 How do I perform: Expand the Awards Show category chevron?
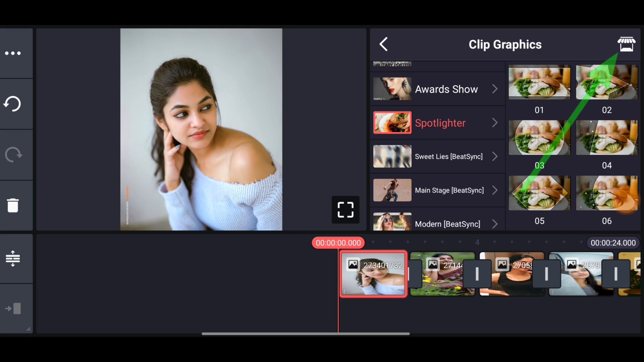pos(495,89)
